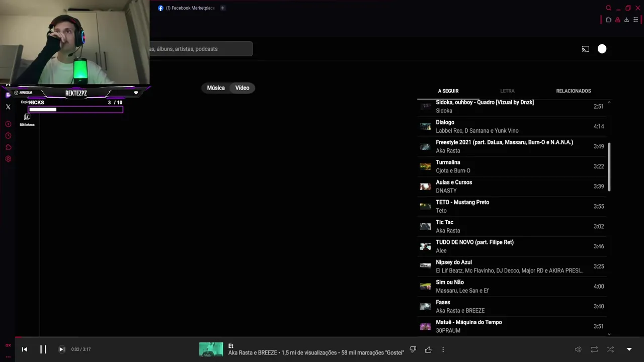Open the LETRA tab
The width and height of the screenshot is (644, 362).
point(507,91)
